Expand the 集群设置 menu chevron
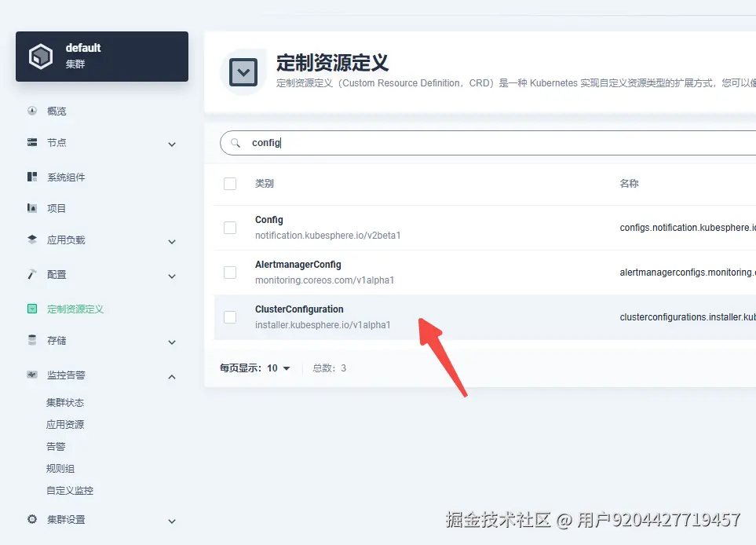Viewport: 756px width, 545px height. coord(172,521)
